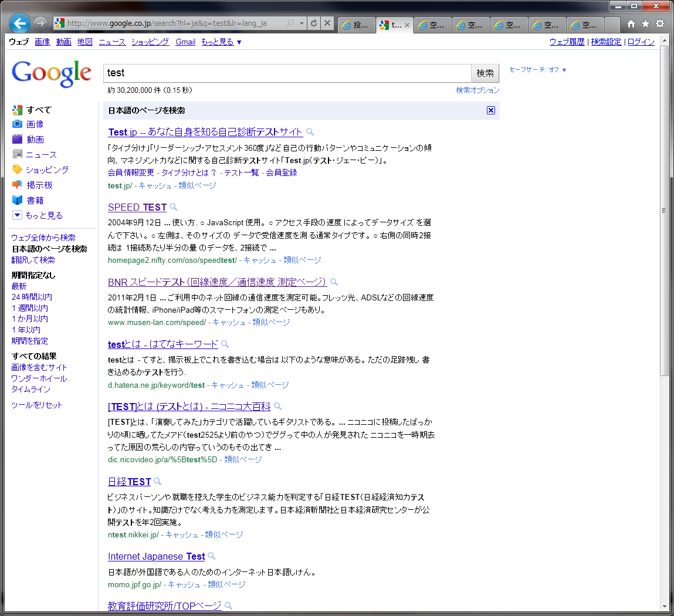Click the すべて search category icon
674x616 pixels.
click(17, 110)
